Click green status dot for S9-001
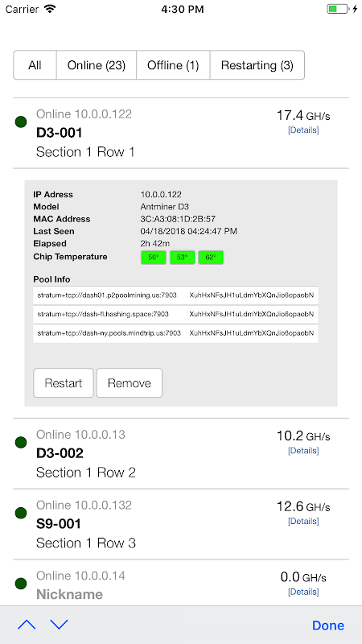This screenshot has height=644, width=362. coord(21,513)
